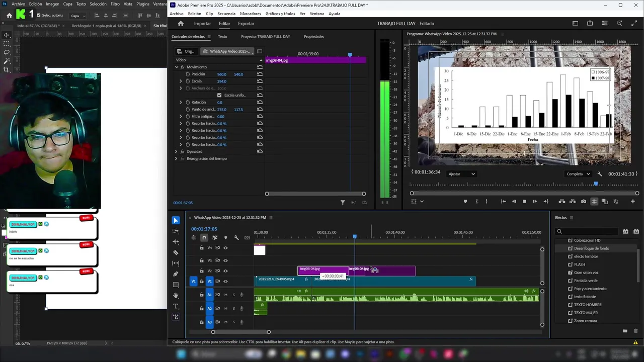Select the Pen tool in Premiere
Viewport: 644px width, 362px height.
click(x=176, y=274)
